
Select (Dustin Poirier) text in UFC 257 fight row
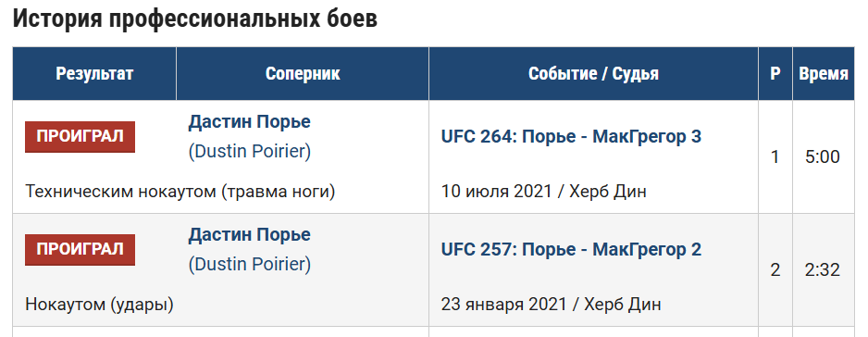coord(250,265)
